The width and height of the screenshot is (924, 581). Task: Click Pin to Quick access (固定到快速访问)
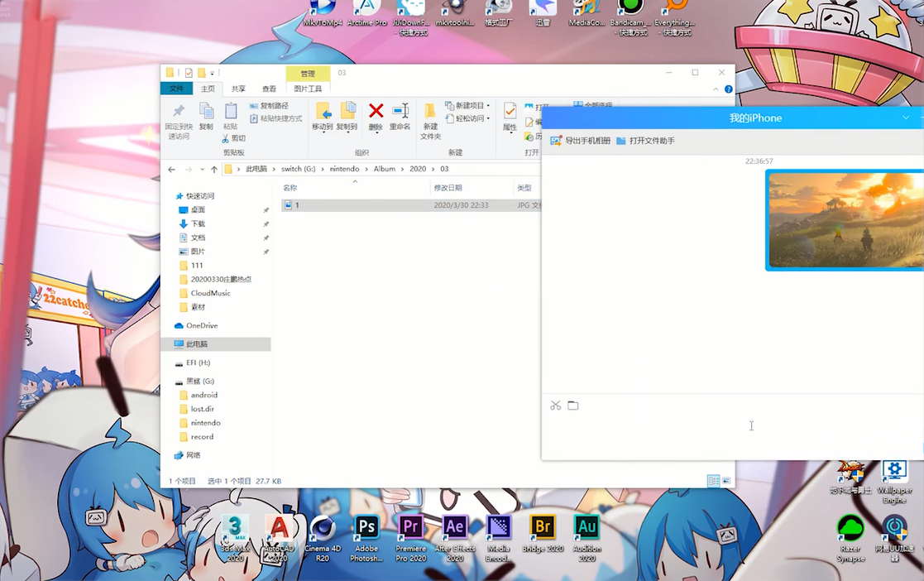(178, 122)
